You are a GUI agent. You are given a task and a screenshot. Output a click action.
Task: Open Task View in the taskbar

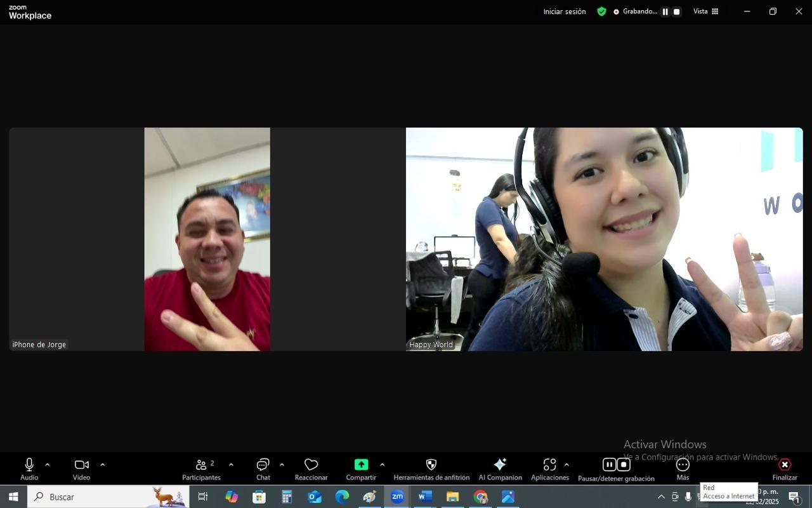coord(203,497)
